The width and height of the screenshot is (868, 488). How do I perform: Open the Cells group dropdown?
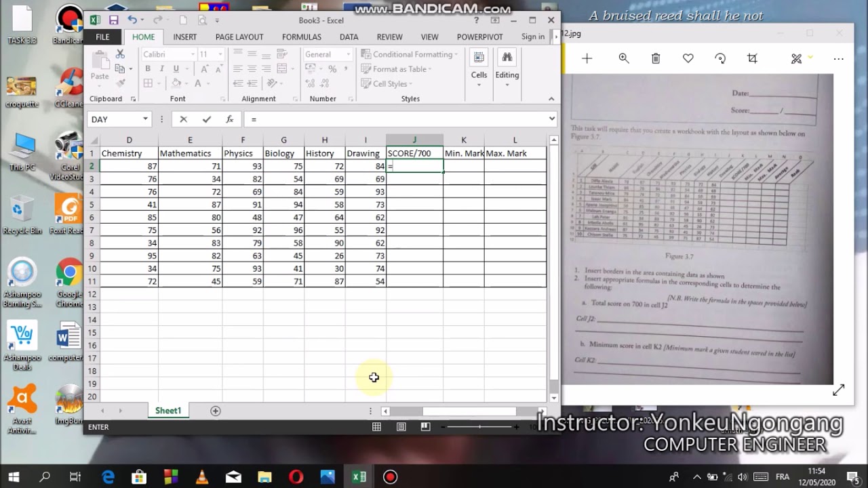point(479,68)
